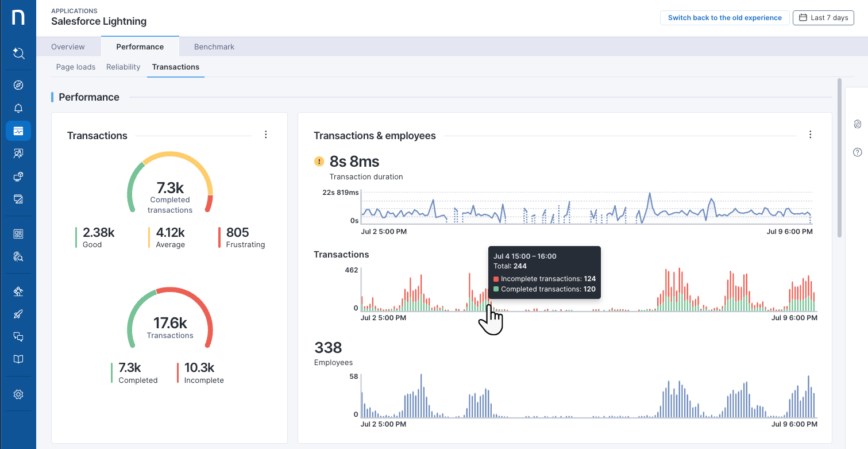Viewport: 868px width, 449px height.
Task: Switch to the Overview tab
Action: pyautogui.click(x=68, y=47)
